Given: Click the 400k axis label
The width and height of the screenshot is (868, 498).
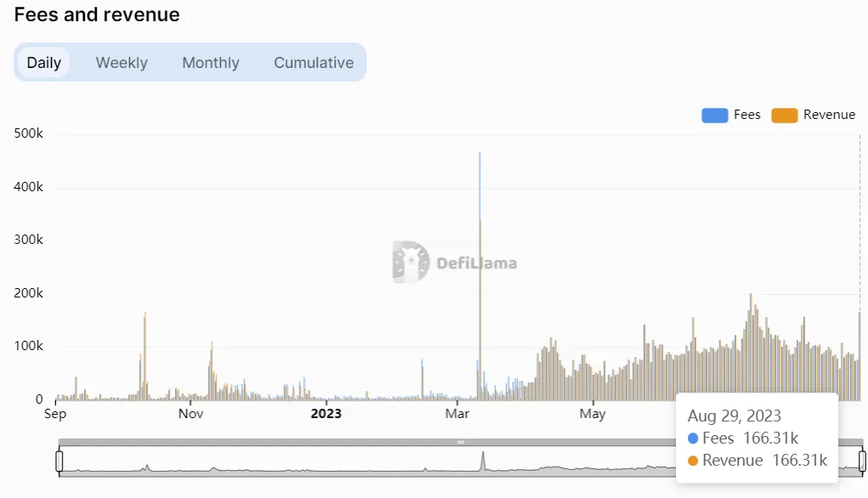Looking at the screenshot, I should point(28,187).
